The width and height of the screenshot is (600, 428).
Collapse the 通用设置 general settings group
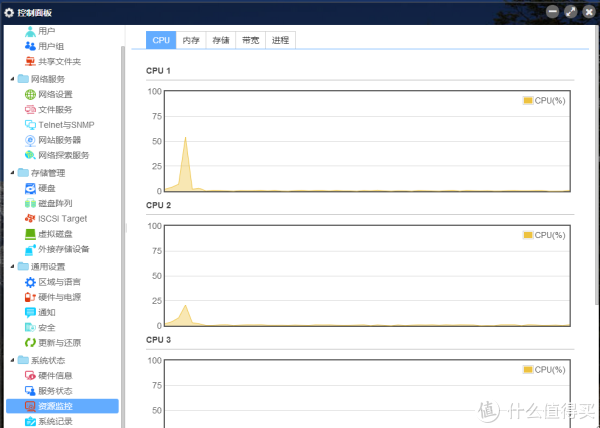[x=12, y=267]
